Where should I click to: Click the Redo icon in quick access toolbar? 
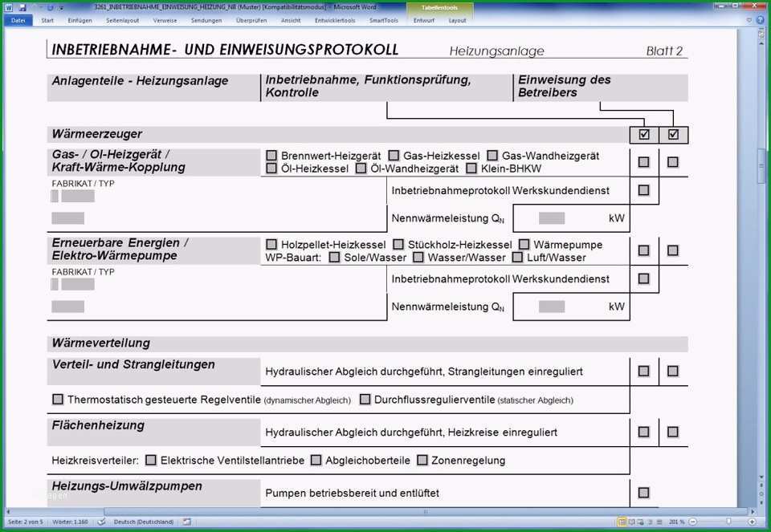click(x=50, y=7)
